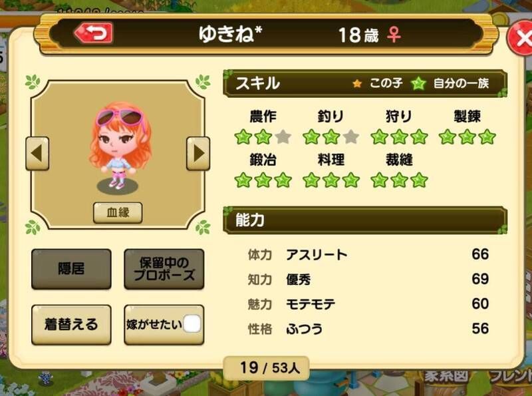Open the 血縁 blood relations button
The height and width of the screenshot is (396, 532).
click(118, 212)
